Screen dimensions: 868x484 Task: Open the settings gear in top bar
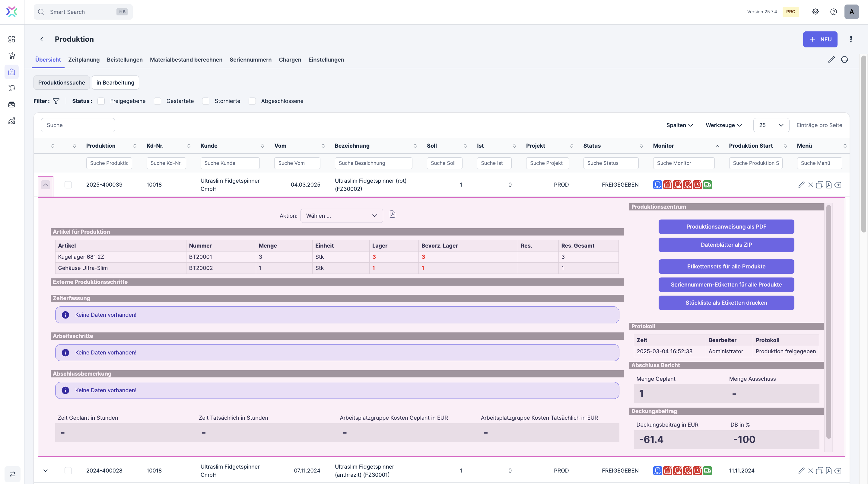[x=815, y=12]
